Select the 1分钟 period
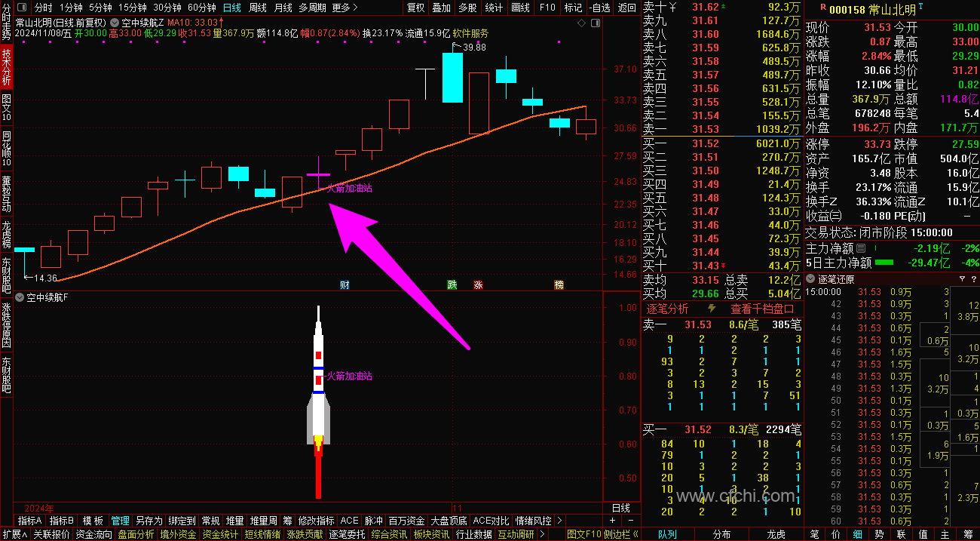 (70, 8)
